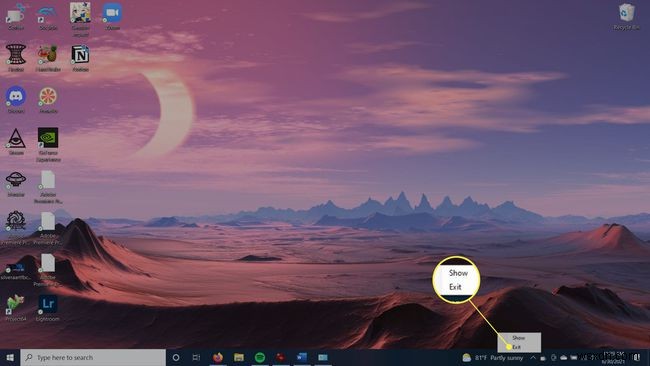Open File Explorer from the taskbar
650x366 pixels.
point(239,357)
